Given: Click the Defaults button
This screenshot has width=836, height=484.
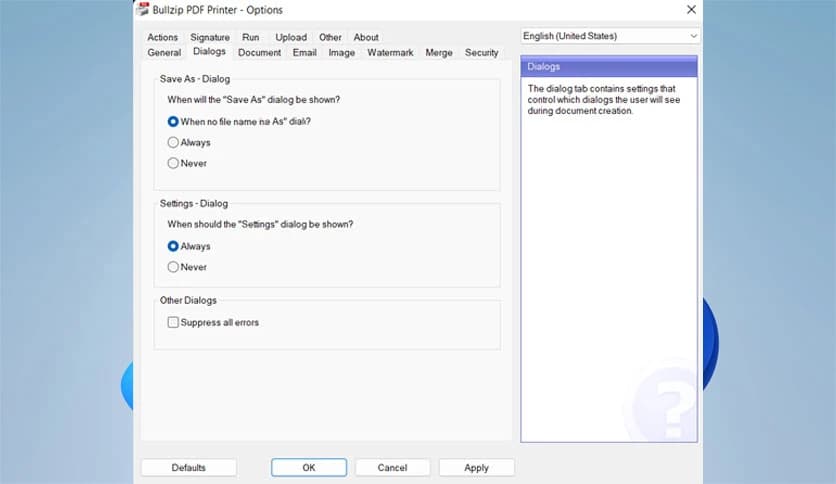Looking at the screenshot, I should [x=189, y=467].
